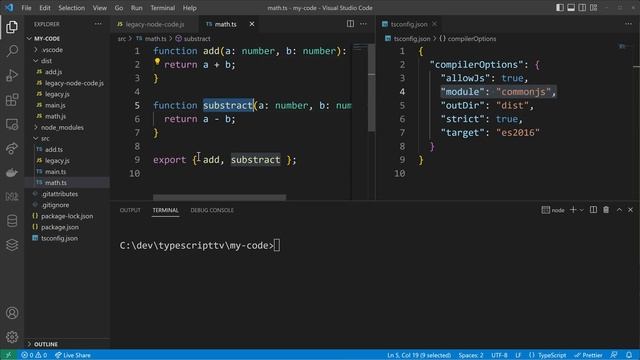
Task: Maximize the panel with up chevron
Action: pyautogui.click(x=619, y=210)
